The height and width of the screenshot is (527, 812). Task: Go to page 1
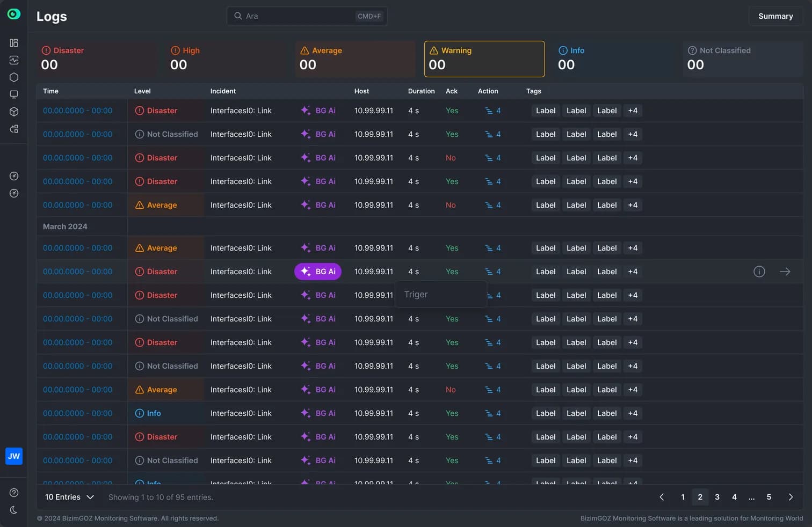tap(683, 497)
